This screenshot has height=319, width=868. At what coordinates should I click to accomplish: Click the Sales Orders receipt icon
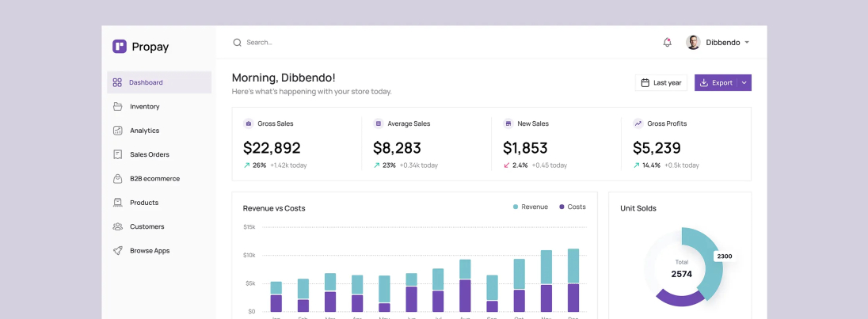pyautogui.click(x=117, y=154)
